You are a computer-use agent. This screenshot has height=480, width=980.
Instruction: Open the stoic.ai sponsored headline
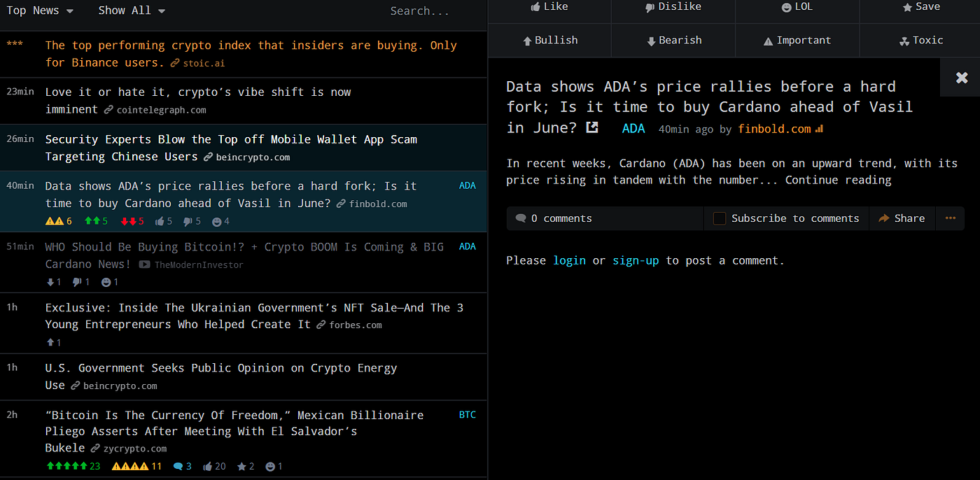(x=251, y=54)
